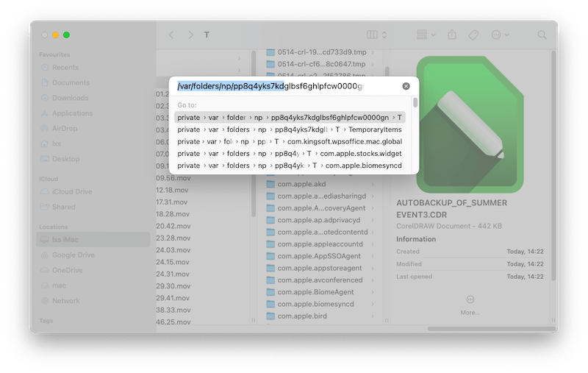Screen dimensions: 588x373
Task: Open the More actions ellipsis menu
Action: coord(500,35)
